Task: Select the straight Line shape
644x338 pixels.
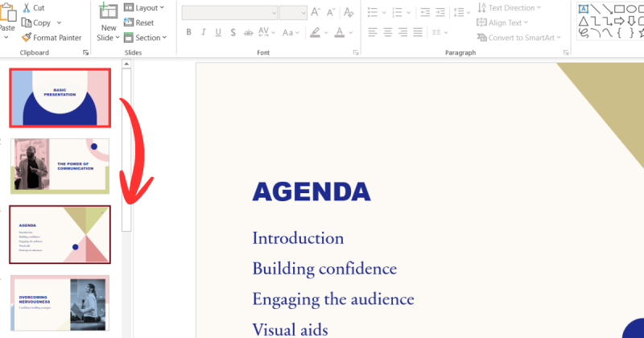Action: pos(596,9)
